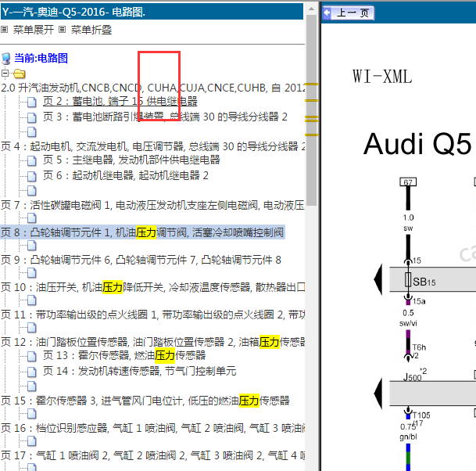This screenshot has width=476, height=471.
Task: Click the J500 component label in diagram
Action: (x=412, y=377)
